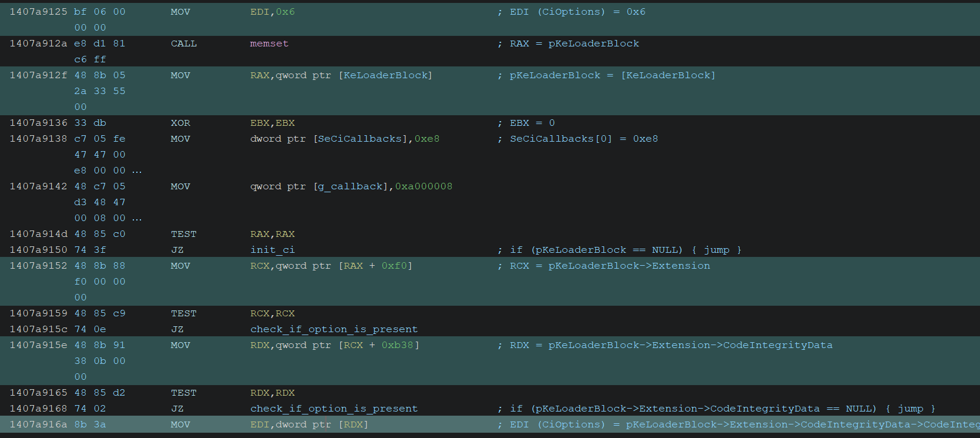
Task: Select comment RCX = pKeLoaderBlock->Extension
Action: pyautogui.click(x=610, y=266)
